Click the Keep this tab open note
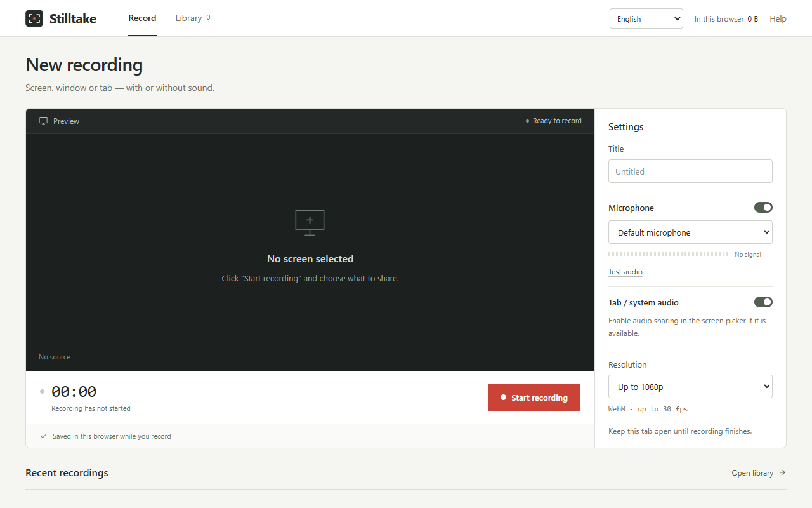Screen dimensions: 812x508 tap(680, 431)
